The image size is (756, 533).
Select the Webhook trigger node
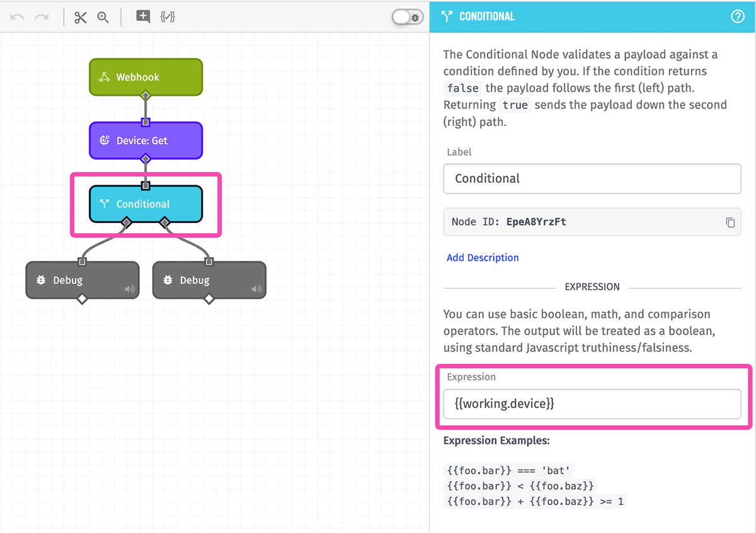coord(146,77)
